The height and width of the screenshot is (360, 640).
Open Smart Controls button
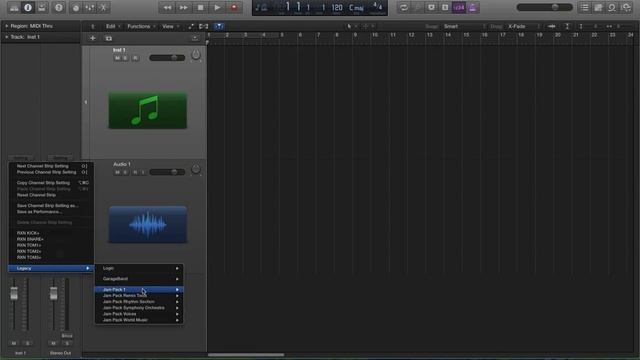[x=76, y=7]
